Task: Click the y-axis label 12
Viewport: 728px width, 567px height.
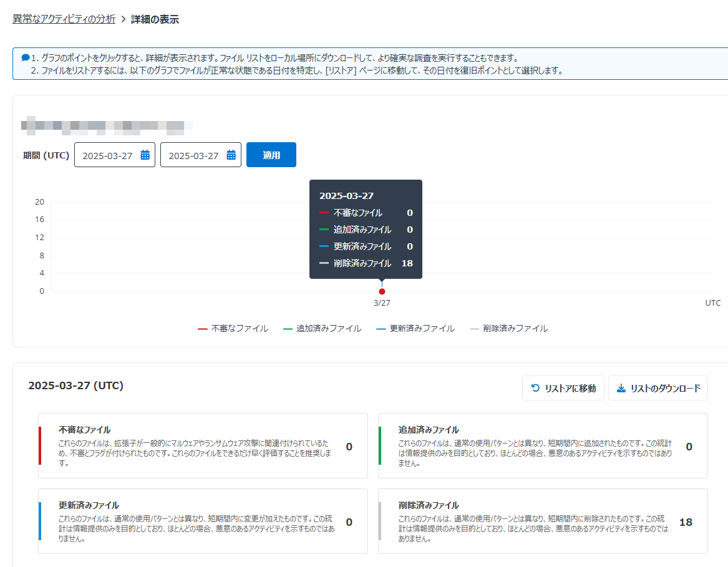Action: pos(39,237)
